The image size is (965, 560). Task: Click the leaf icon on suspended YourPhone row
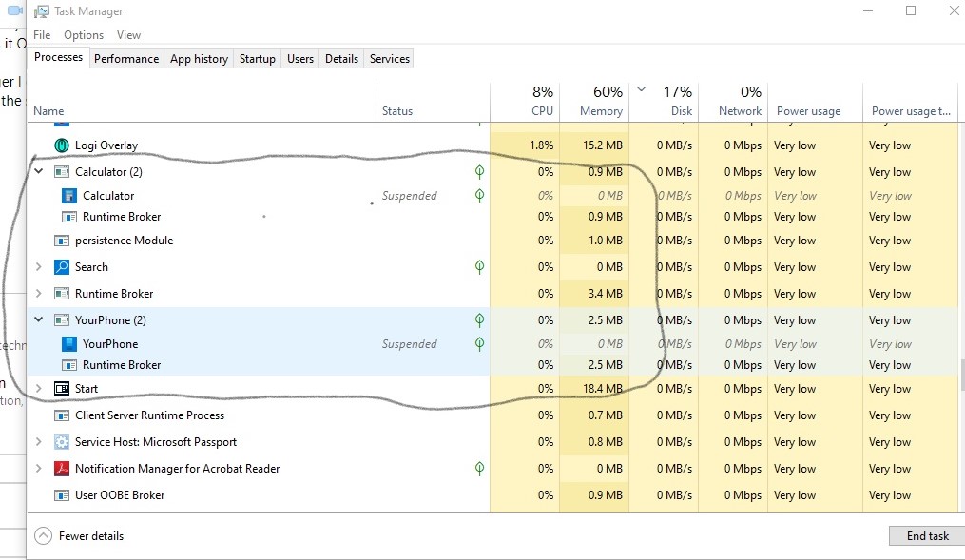click(x=479, y=344)
